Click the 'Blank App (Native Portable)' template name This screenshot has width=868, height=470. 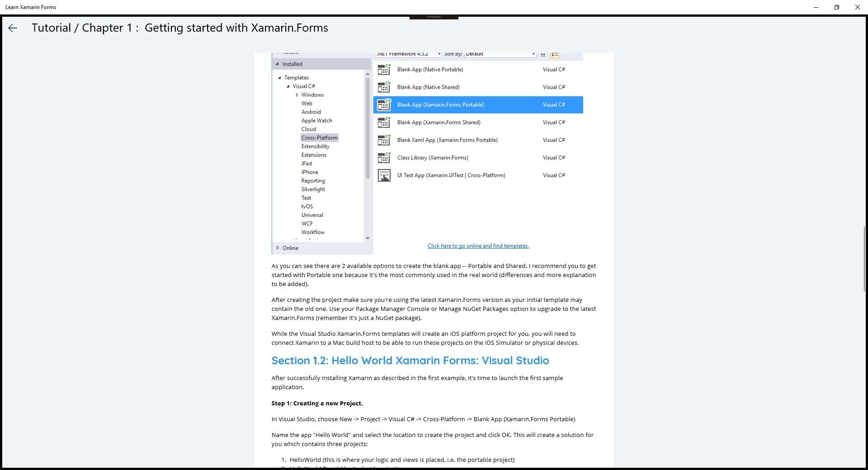click(430, 70)
